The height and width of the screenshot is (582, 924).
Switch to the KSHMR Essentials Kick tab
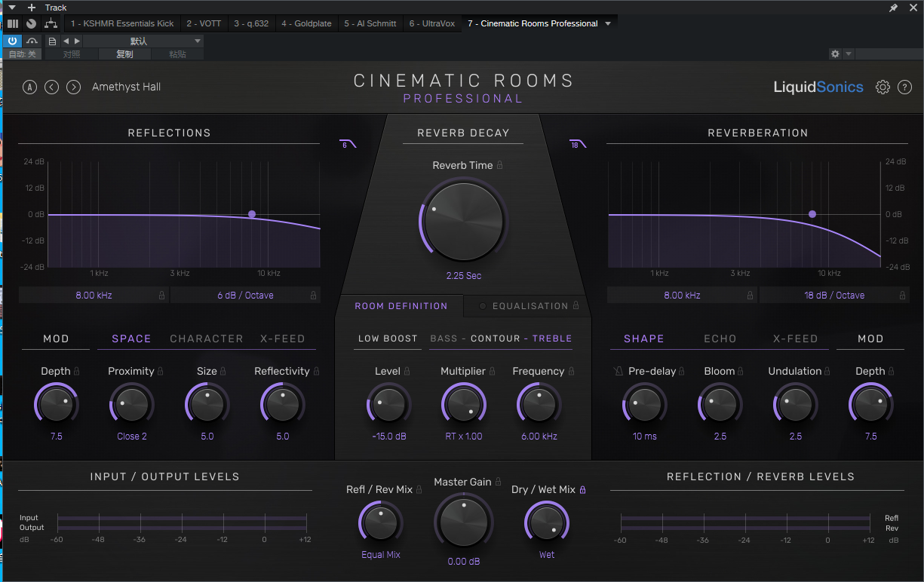click(122, 23)
